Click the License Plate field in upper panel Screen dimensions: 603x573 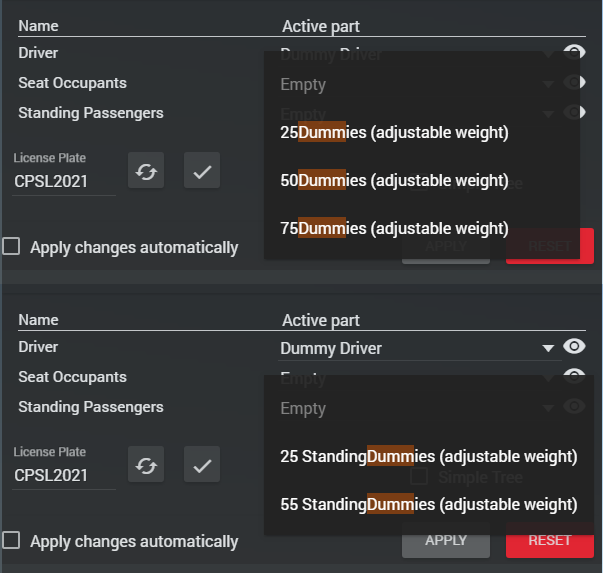coord(64,181)
